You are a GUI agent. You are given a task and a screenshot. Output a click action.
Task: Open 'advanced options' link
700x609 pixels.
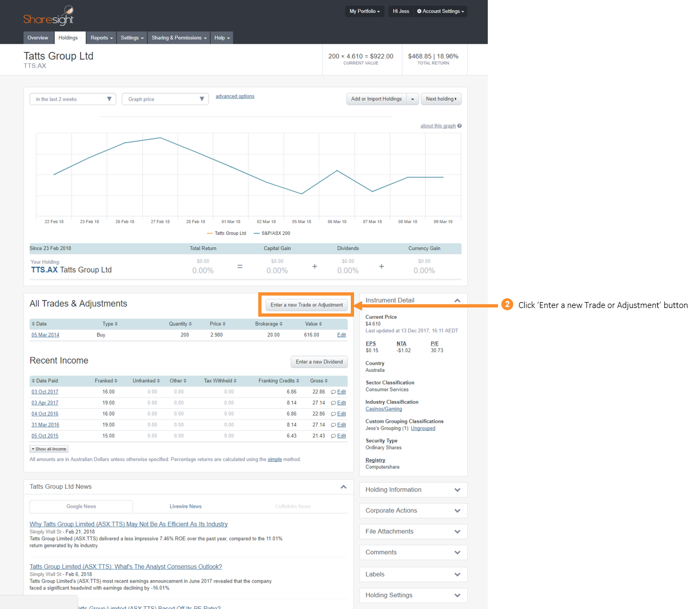pyautogui.click(x=235, y=96)
